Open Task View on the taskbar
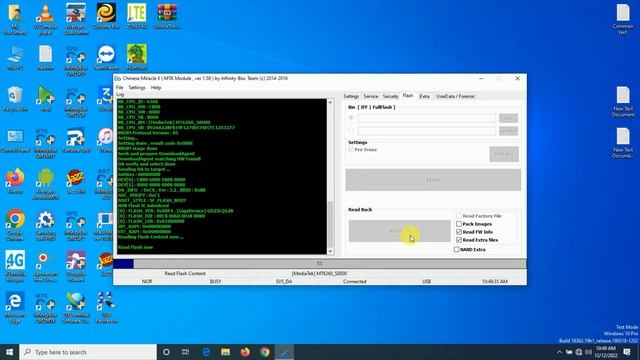Viewport: 640px width, 360px height. point(185,352)
